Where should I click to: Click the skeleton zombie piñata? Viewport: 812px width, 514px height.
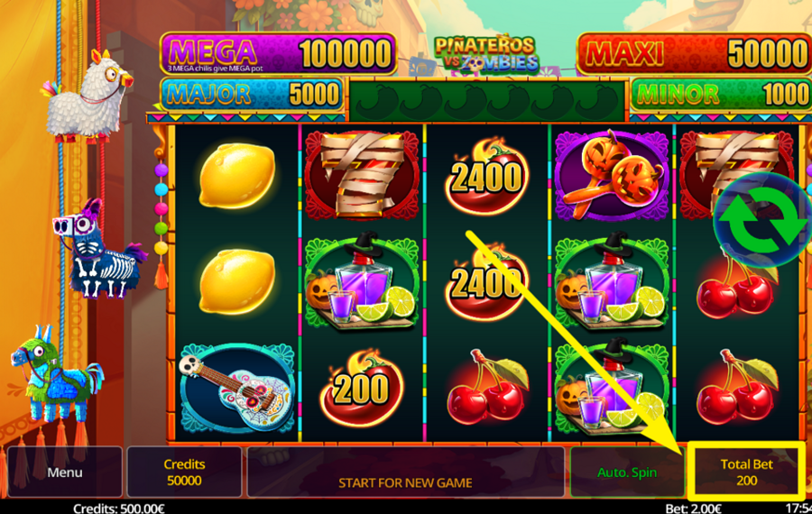click(x=99, y=250)
